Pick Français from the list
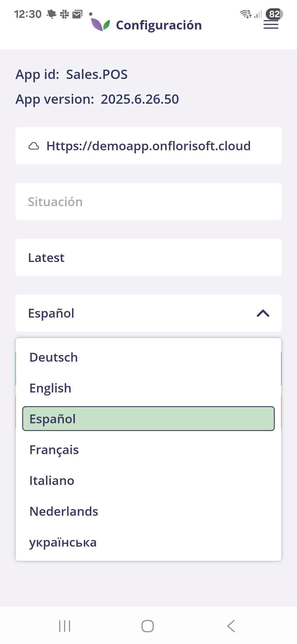The height and width of the screenshot is (644, 297). click(54, 450)
